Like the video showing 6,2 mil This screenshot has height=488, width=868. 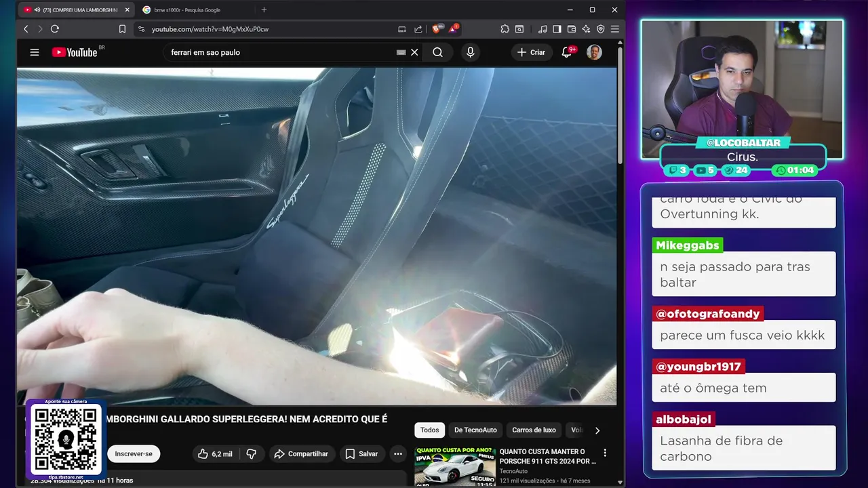tap(215, 453)
